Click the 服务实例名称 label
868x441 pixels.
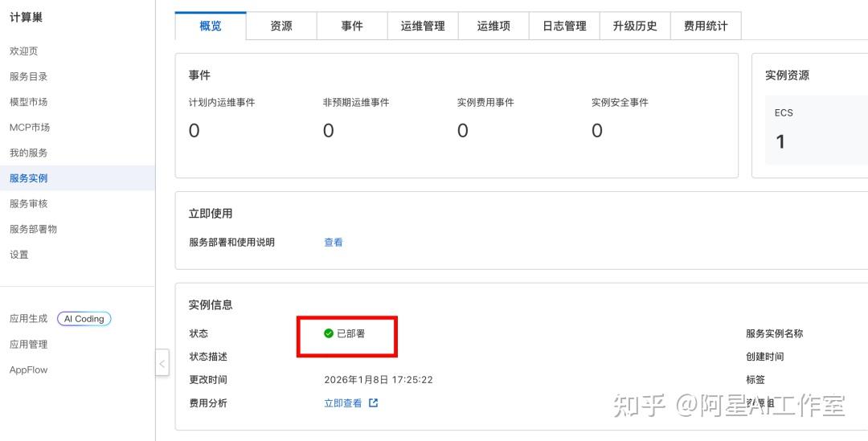pyautogui.click(x=775, y=333)
